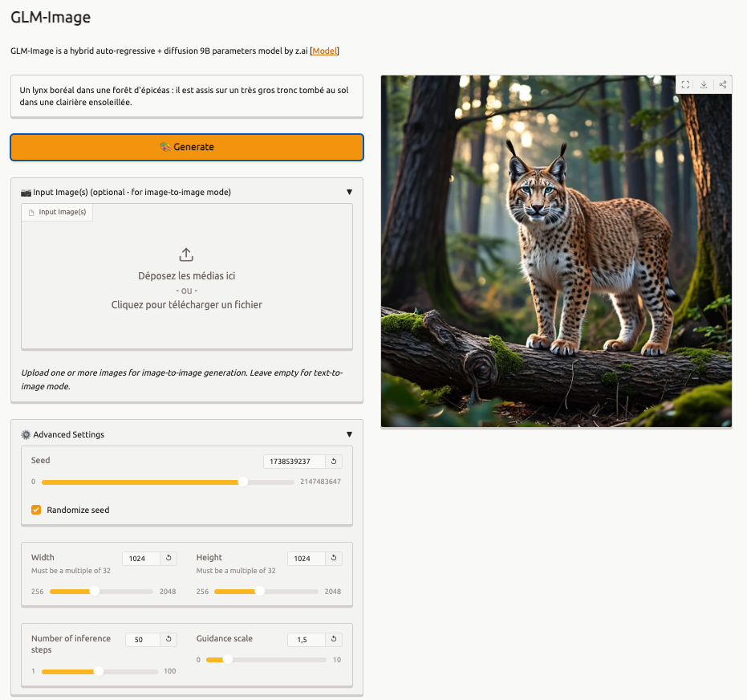The image size is (747, 700).
Task: Click the upload arrow icon in the drop area
Action: [x=186, y=254]
